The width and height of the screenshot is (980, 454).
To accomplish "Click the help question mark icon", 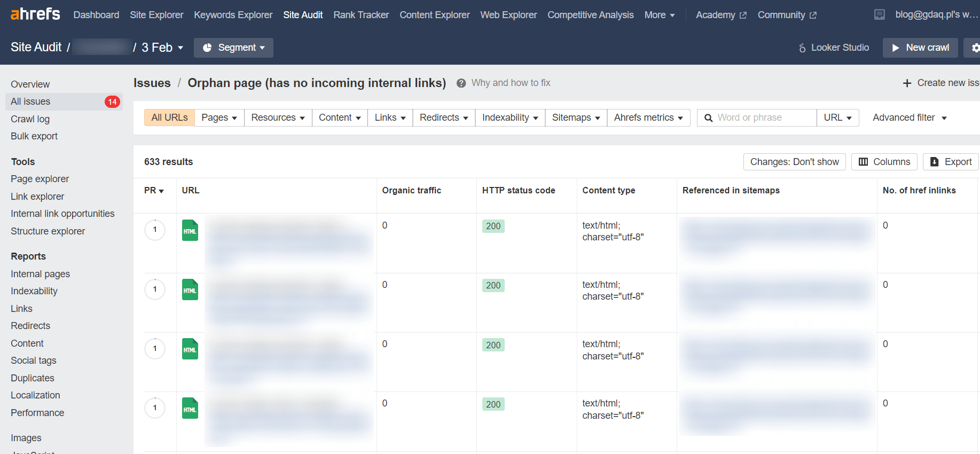I will pos(461,83).
